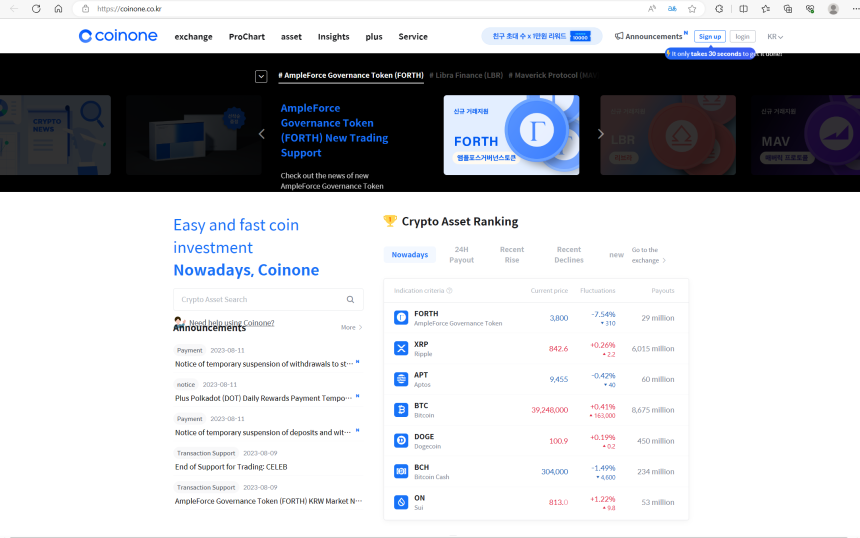Click the APT Aptos coin icon
Screen dimensions: 860x538
(401, 379)
